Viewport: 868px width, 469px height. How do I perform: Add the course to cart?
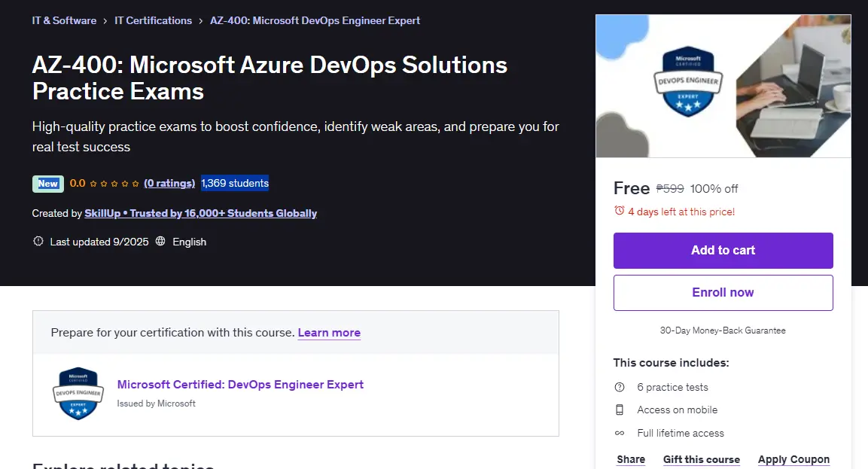tap(723, 250)
